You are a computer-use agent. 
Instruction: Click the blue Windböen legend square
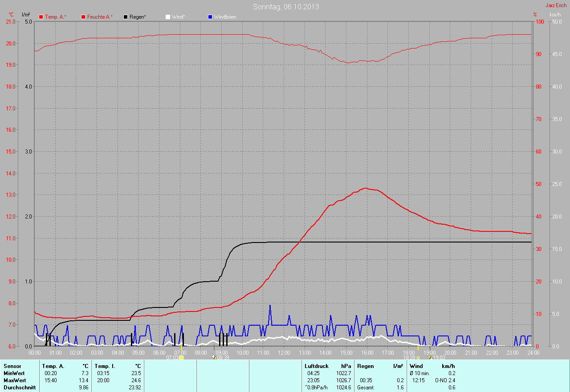[210, 17]
